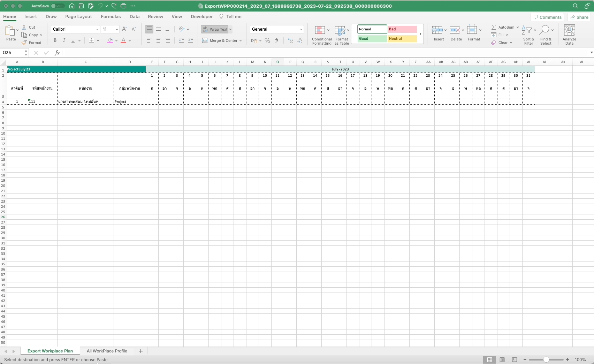This screenshot has width=594, height=364.
Task: Click the italic formatting icon
Action: pos(64,40)
